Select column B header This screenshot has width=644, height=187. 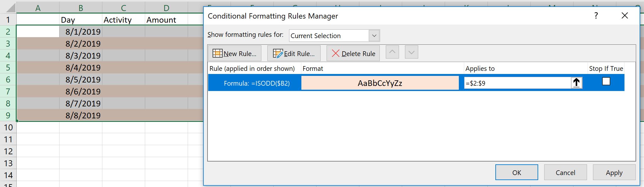(81, 8)
